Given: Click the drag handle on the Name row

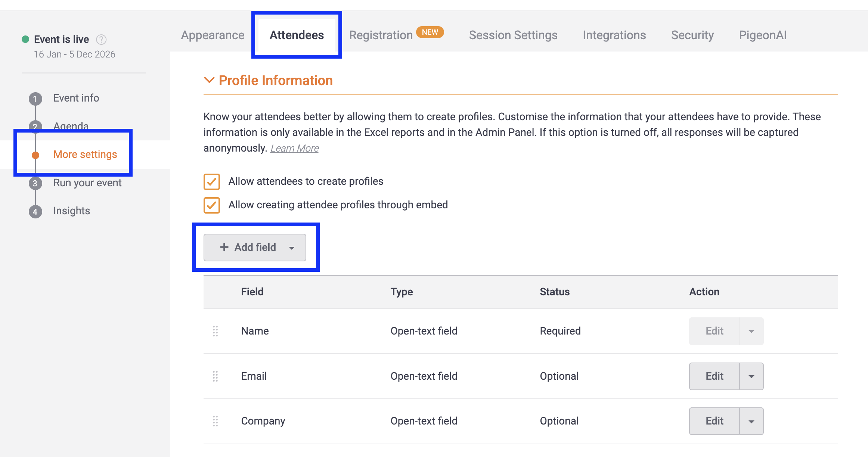Looking at the screenshot, I should (216, 331).
